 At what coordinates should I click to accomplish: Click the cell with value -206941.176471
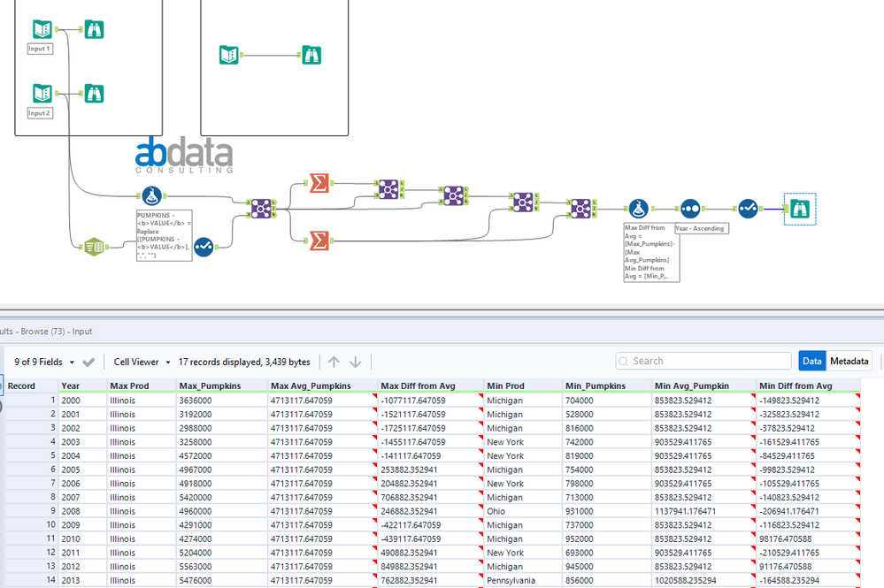coord(809,511)
